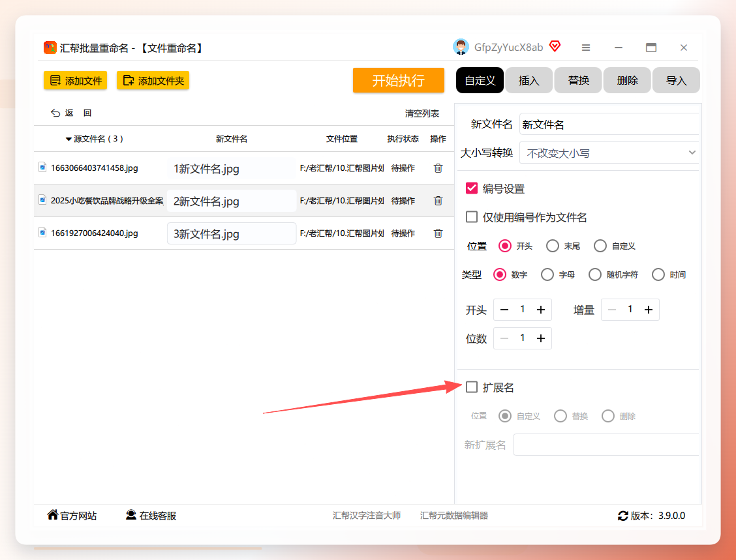This screenshot has height=560, width=736.
Task: Uncheck the 编号设置 checkbox
Action: coord(472,188)
